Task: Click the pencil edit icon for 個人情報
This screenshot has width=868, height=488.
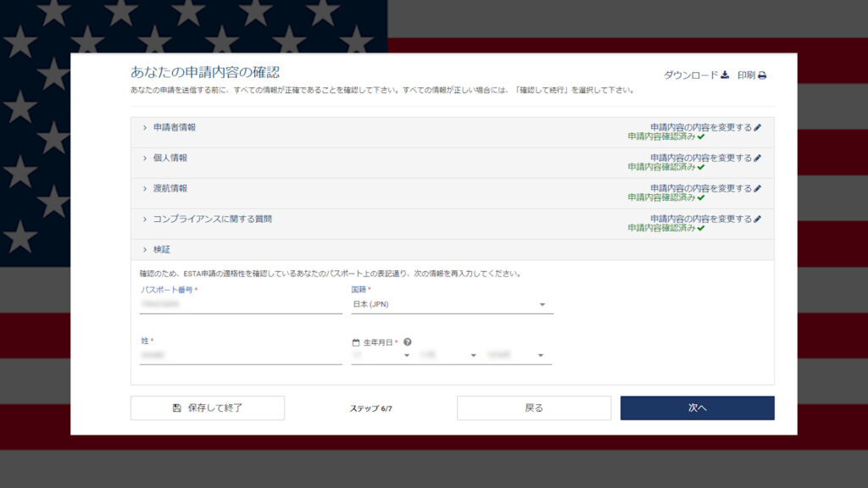Action: [758, 158]
